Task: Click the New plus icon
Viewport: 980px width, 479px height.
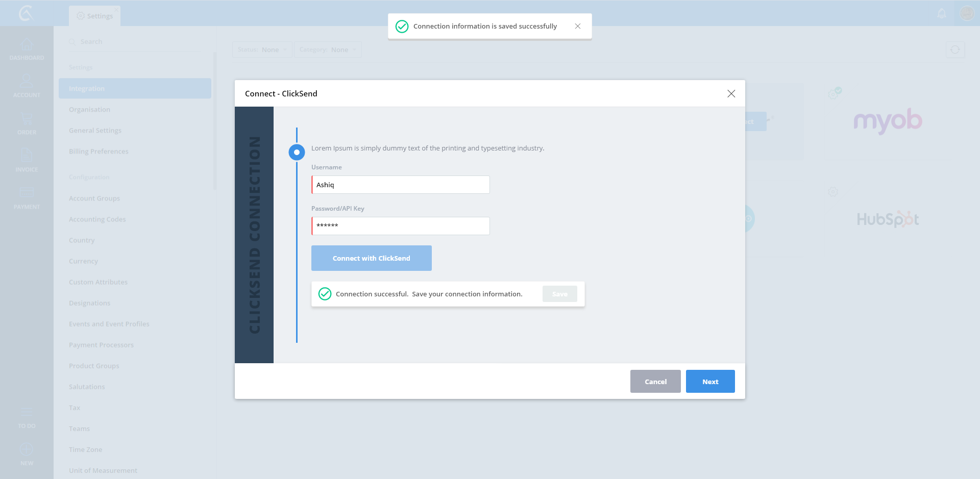Action: 27,449
